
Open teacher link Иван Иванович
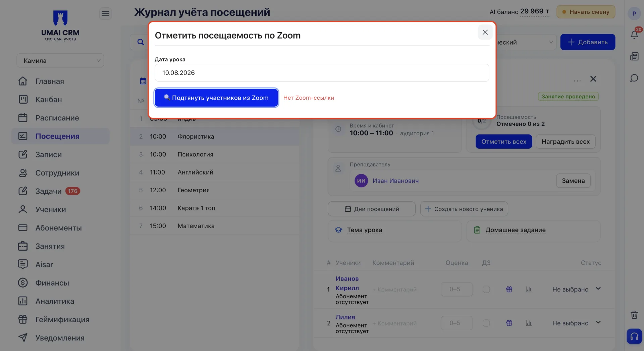395,181
